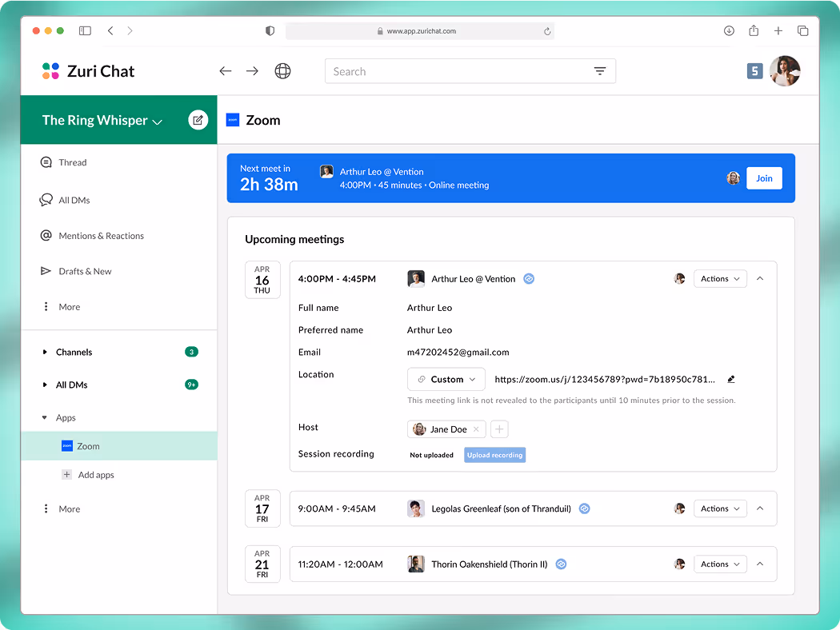Go forward with the right arrow beside the globe
This screenshot has height=630, width=840.
click(x=252, y=70)
